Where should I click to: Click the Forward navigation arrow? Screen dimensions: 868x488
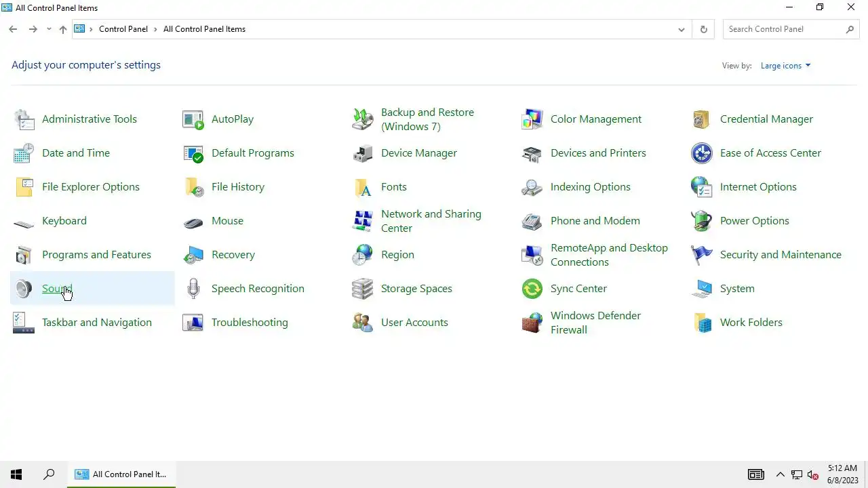33,29
